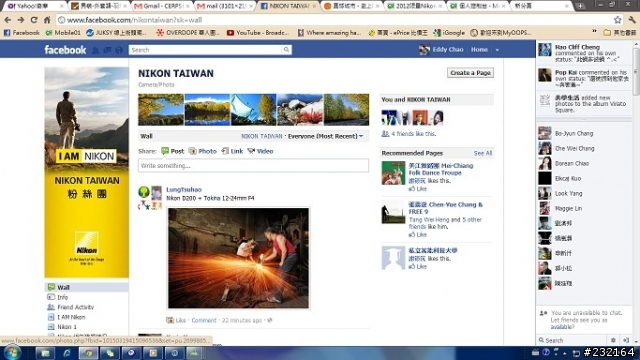The height and width of the screenshot is (360, 640).
Task: Click the Create a Page button
Action: 470,73
